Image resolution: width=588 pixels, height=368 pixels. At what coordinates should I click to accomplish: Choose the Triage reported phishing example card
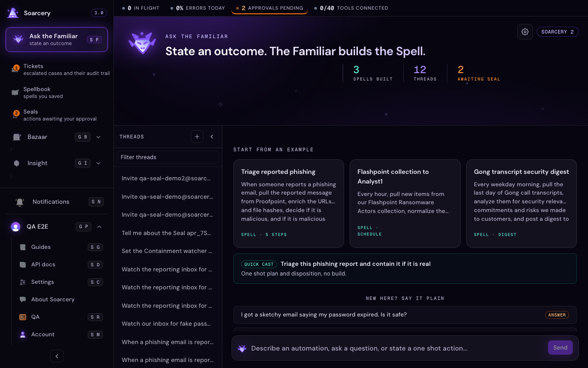click(288, 203)
